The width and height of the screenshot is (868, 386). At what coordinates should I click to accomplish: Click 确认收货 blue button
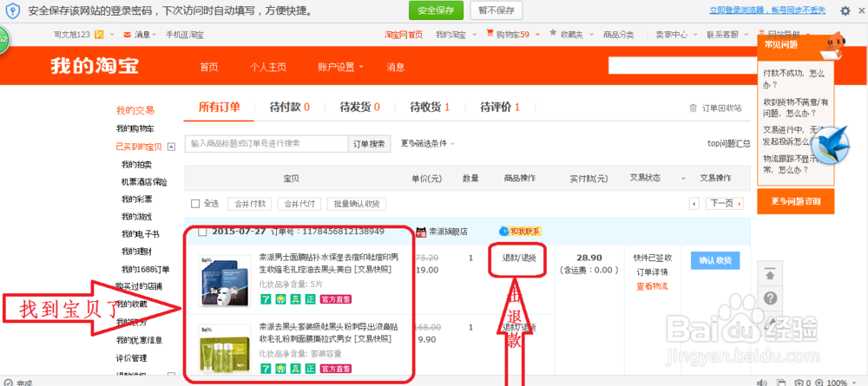click(715, 260)
